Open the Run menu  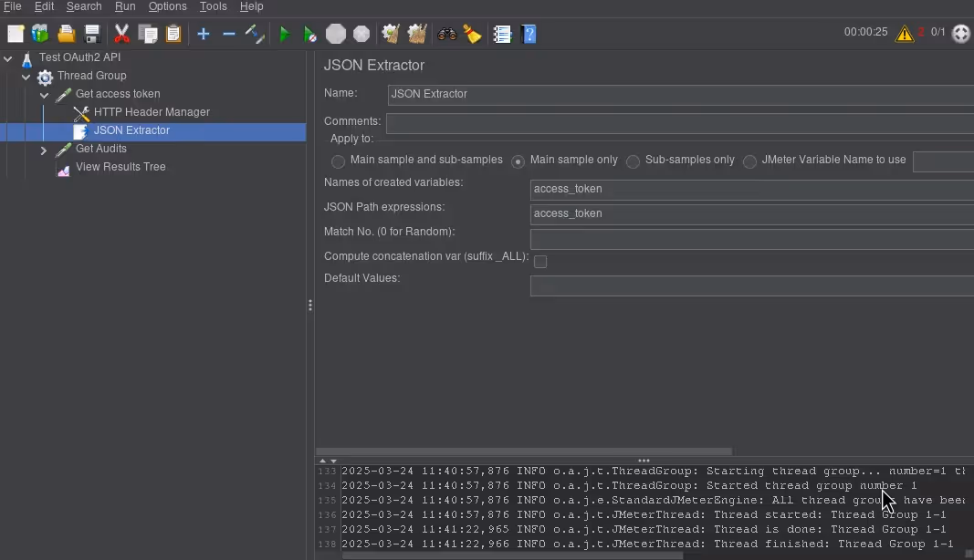[x=125, y=6]
